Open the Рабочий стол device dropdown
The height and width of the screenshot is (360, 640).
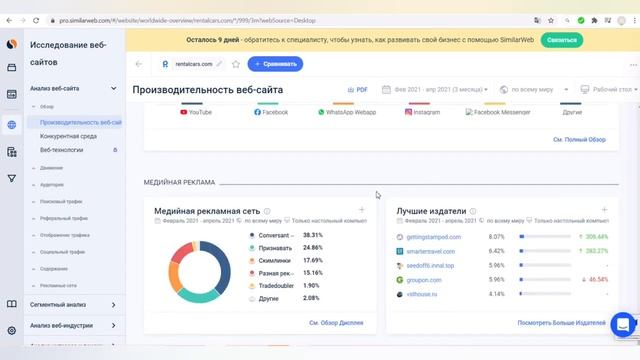609,89
